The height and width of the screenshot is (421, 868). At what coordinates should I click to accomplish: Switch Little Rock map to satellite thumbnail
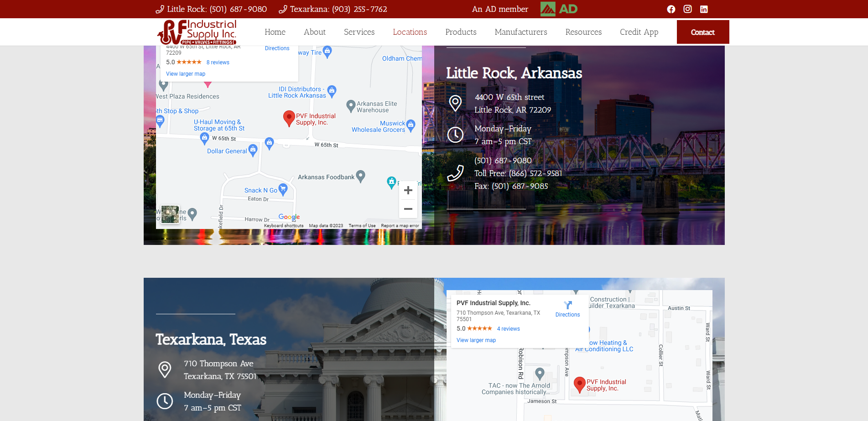click(x=170, y=214)
